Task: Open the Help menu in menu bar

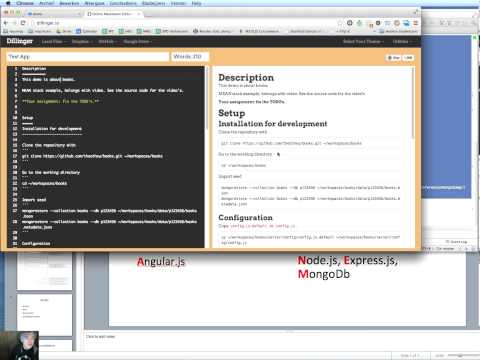Action: [x=196, y=3]
